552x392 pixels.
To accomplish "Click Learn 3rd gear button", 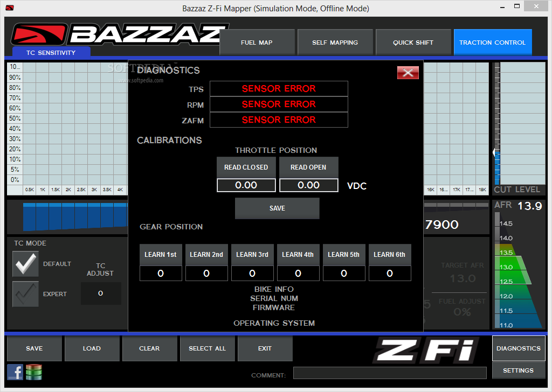I will pyautogui.click(x=252, y=255).
